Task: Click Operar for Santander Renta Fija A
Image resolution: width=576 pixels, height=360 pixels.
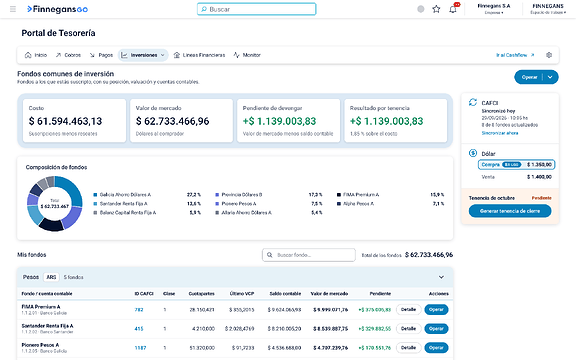Action: coord(436,329)
